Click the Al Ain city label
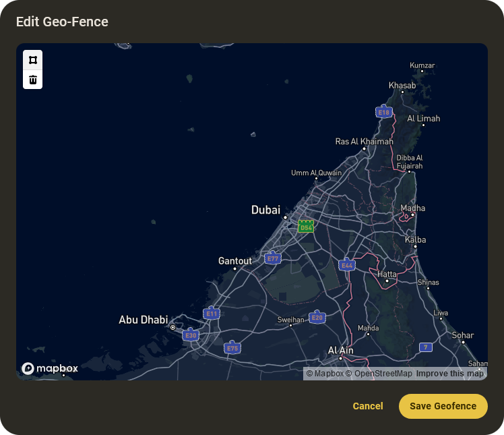This screenshot has height=435, width=504. click(x=341, y=350)
